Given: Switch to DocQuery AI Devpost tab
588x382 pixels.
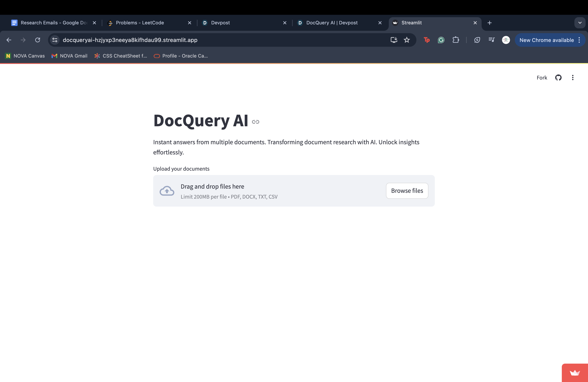Looking at the screenshot, I should pos(332,23).
